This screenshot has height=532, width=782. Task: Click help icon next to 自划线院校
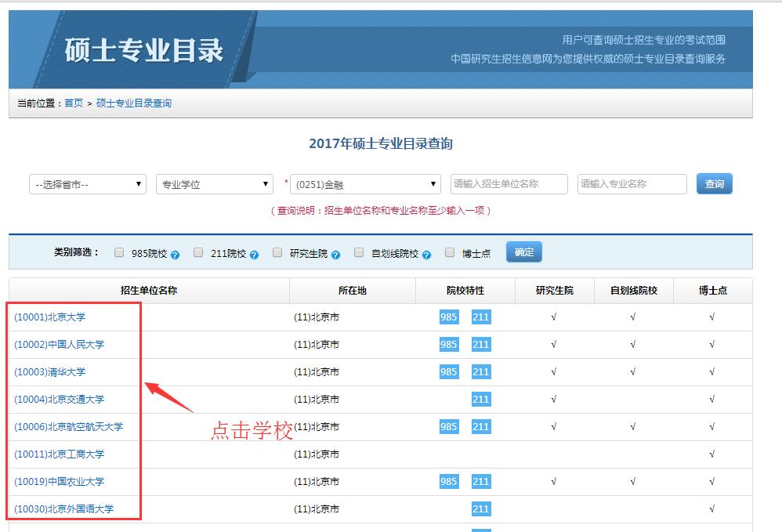(x=426, y=255)
